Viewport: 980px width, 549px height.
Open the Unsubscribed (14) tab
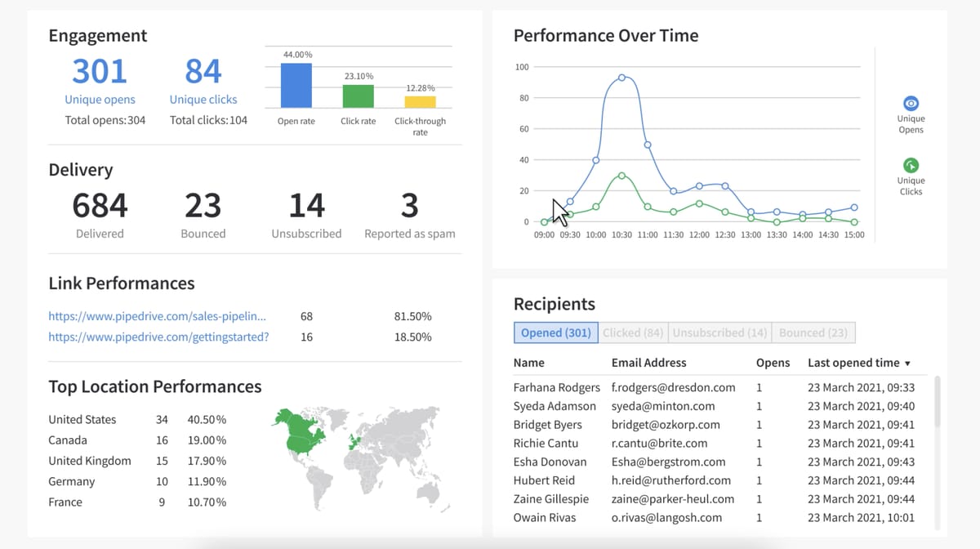[x=719, y=333]
